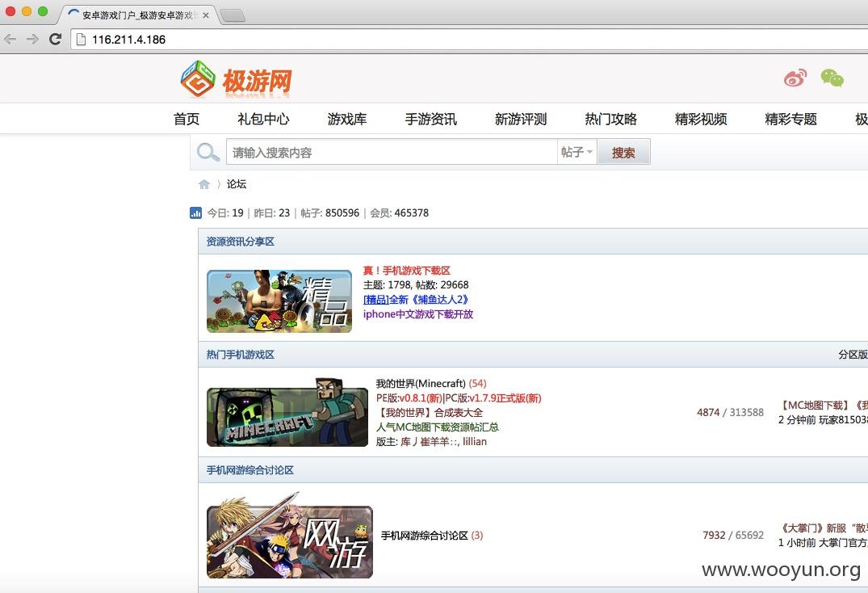Click the 请输入搜索内容 search field
The height and width of the screenshot is (593, 868).
tap(392, 152)
